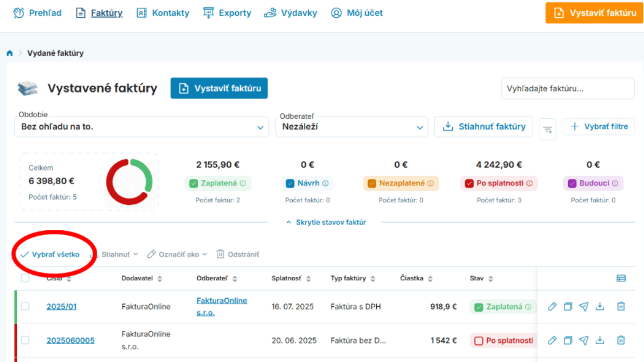This screenshot has height=362, width=644.
Task: Click the clear filters icon
Action: point(548,130)
